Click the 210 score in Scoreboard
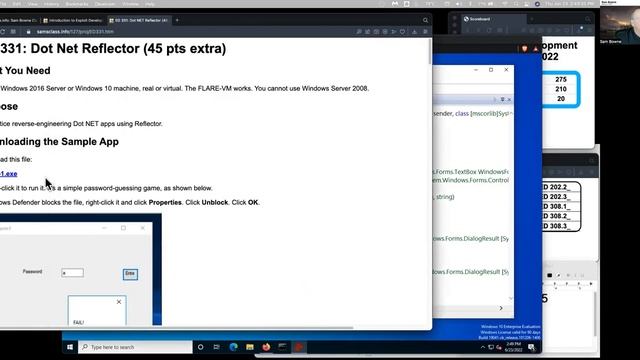This screenshot has height=360, width=640. [x=561, y=89]
